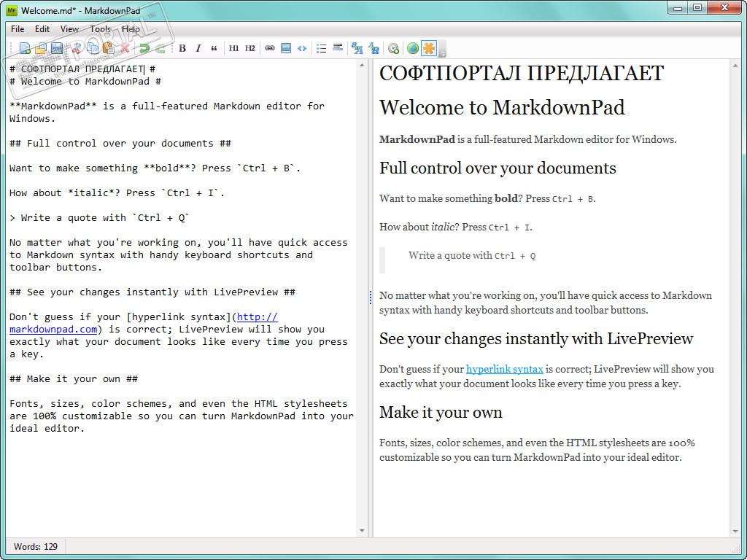Save the document using the floppy icon
747x560 pixels.
click(57, 48)
